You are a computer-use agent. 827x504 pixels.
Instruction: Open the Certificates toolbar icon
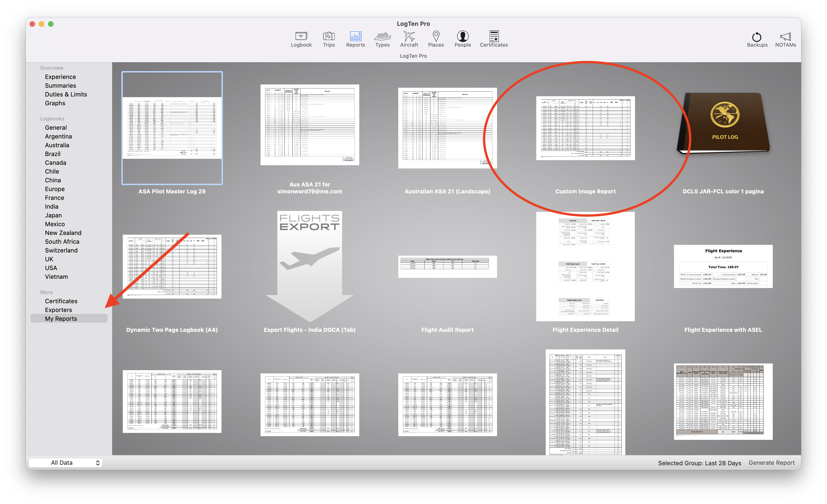coord(494,39)
